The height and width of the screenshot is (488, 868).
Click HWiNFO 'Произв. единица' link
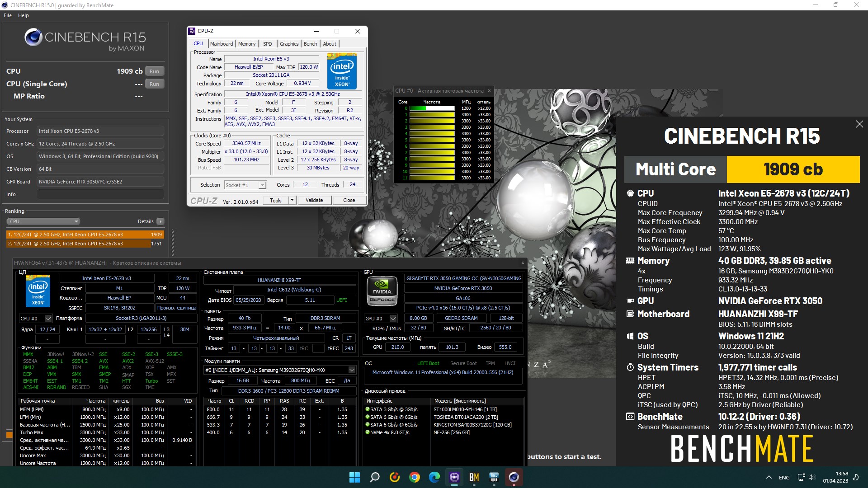[176, 308]
